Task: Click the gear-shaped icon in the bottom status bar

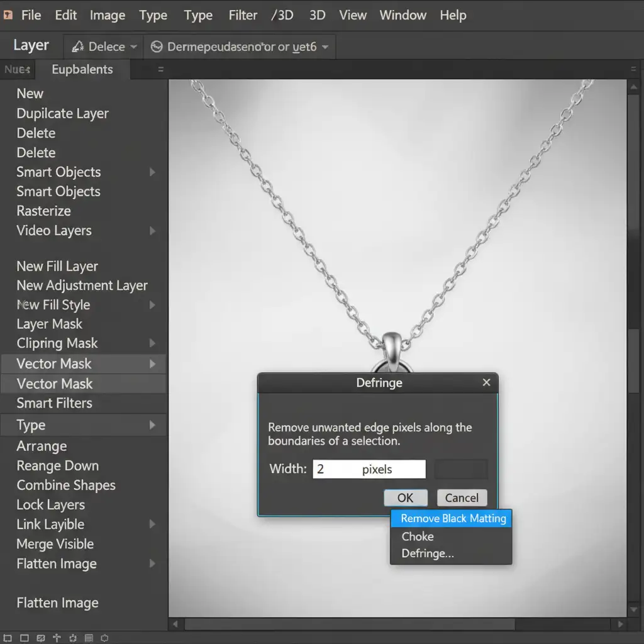Action: (74, 638)
